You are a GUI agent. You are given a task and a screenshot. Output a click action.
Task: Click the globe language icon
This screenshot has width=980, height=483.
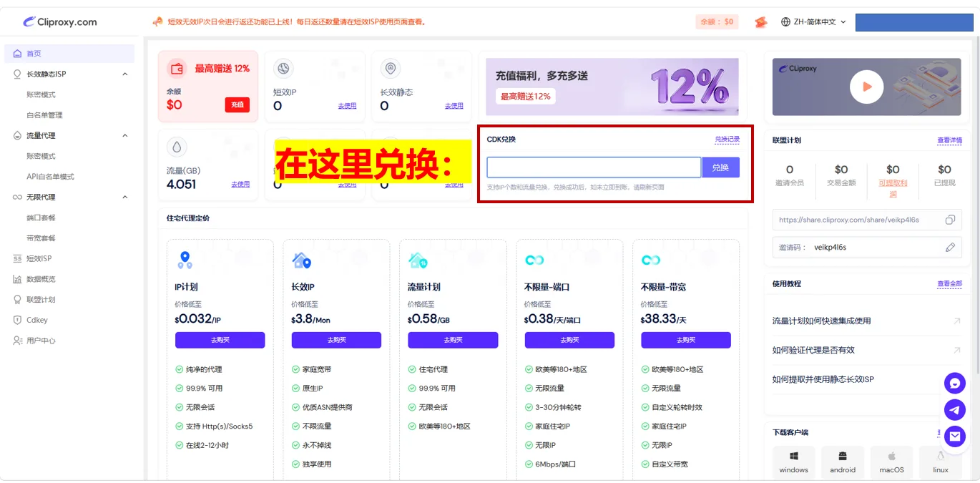785,22
